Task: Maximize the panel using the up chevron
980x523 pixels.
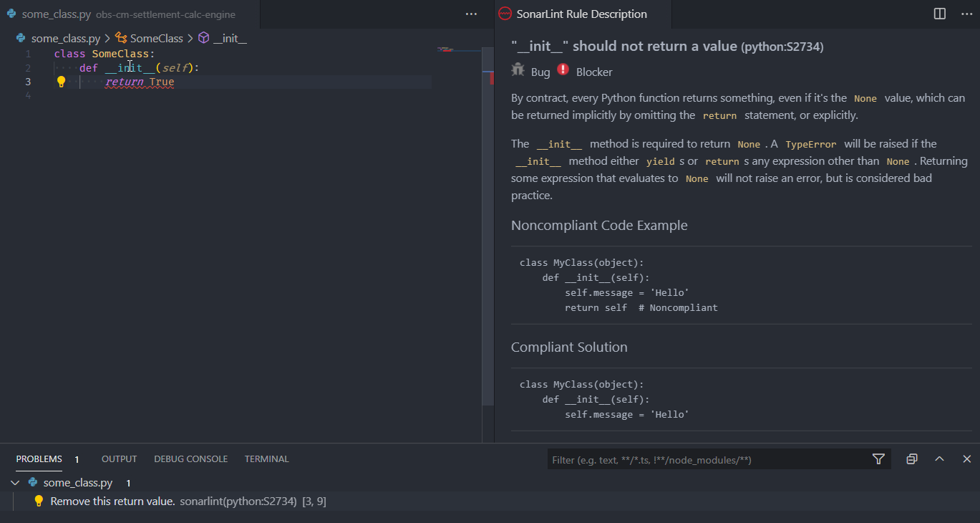Action: pos(939,459)
